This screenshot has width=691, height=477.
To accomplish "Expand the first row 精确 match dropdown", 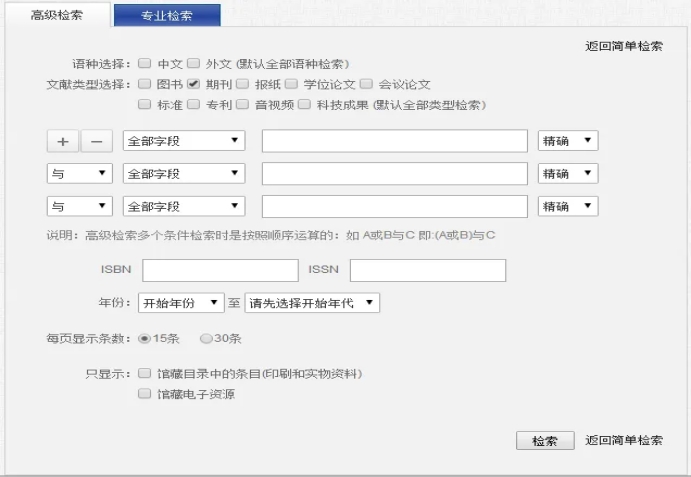I will [567, 141].
